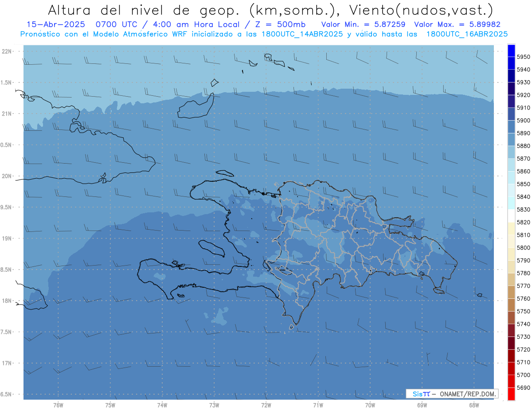Image resolution: width=532 pixels, height=411 pixels.
Task: Click the '69W' longitude label
Action: [422, 405]
